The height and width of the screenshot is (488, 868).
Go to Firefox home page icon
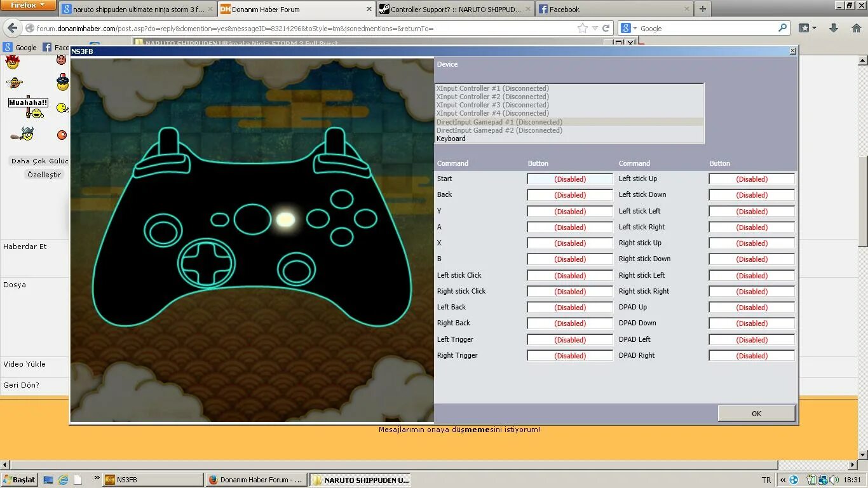tap(856, 28)
